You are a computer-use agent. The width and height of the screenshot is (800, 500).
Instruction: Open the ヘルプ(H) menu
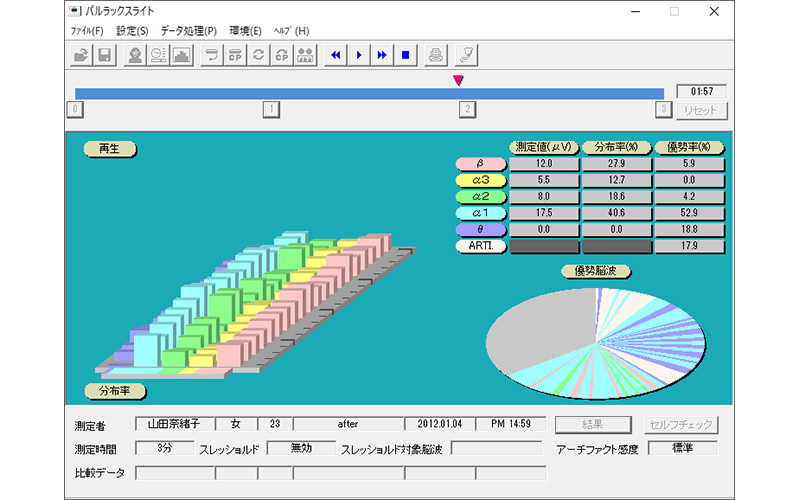click(290, 31)
